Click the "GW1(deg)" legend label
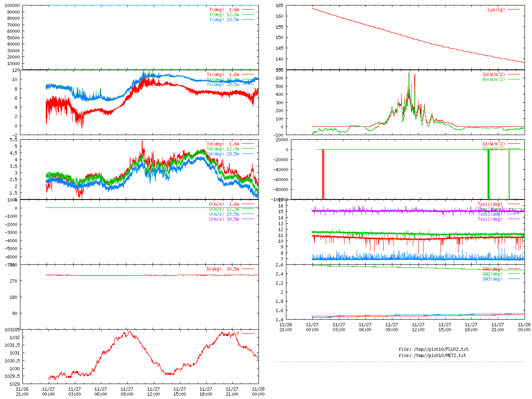 (493, 269)
